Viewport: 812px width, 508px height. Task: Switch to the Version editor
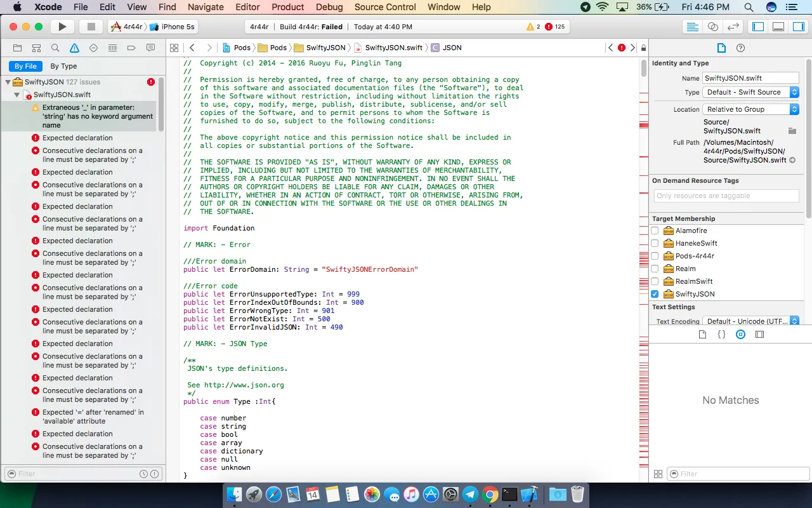point(733,27)
